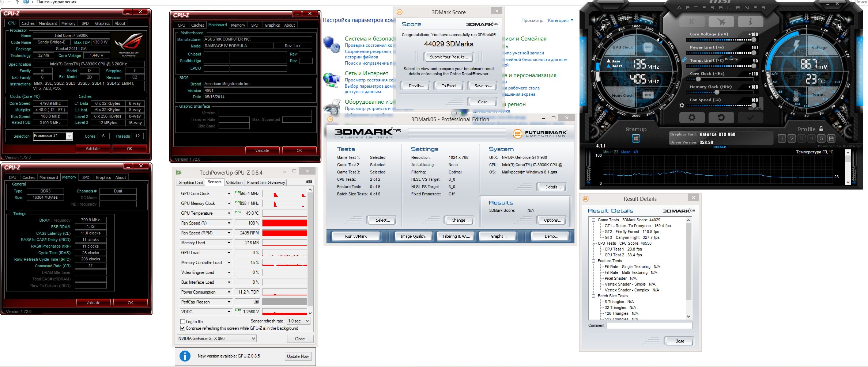Click the Afterburner K (Kombustor) button

pos(692,21)
